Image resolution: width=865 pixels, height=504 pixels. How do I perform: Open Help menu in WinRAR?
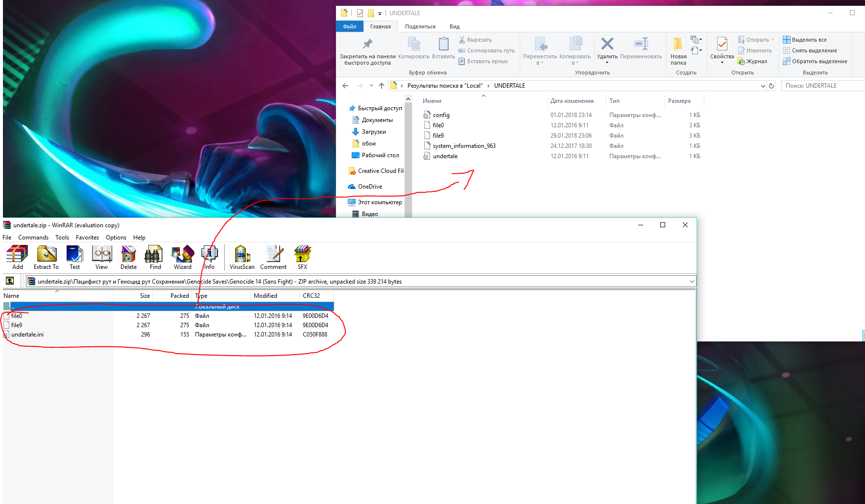coord(139,238)
